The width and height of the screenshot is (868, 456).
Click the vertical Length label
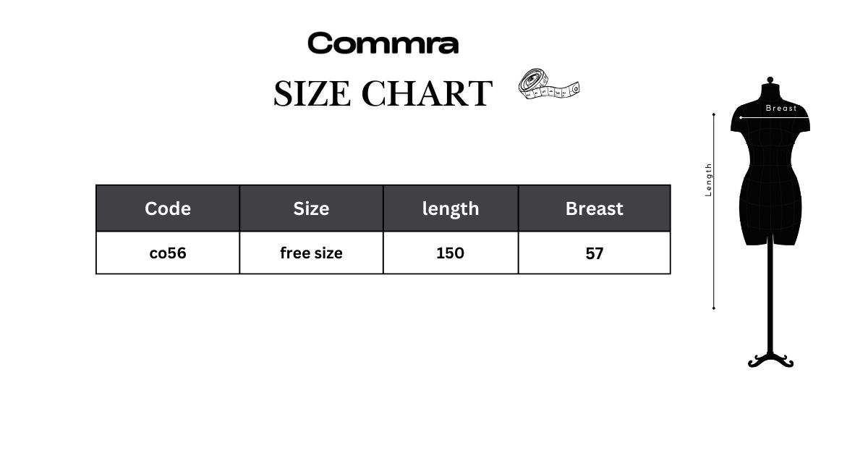pos(709,180)
